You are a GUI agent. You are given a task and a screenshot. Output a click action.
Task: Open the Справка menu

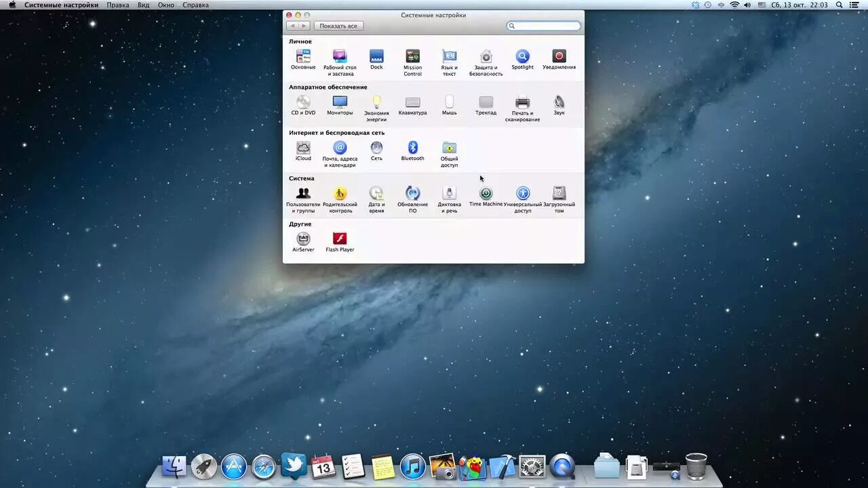(x=196, y=5)
